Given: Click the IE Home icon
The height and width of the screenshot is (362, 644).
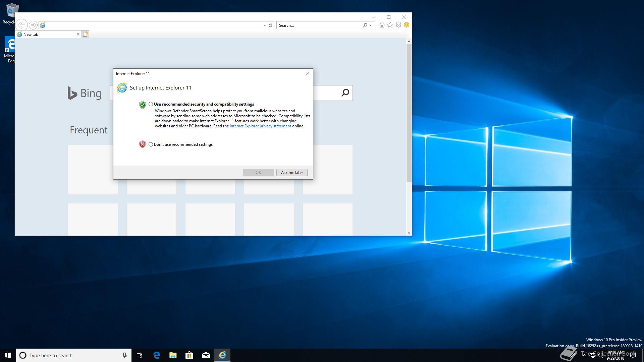Looking at the screenshot, I should (x=382, y=25).
